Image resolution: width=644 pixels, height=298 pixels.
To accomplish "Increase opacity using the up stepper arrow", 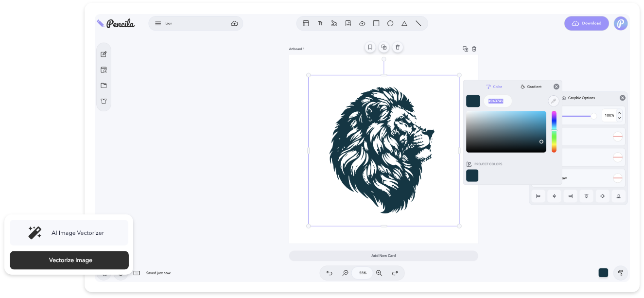I will 619,113.
